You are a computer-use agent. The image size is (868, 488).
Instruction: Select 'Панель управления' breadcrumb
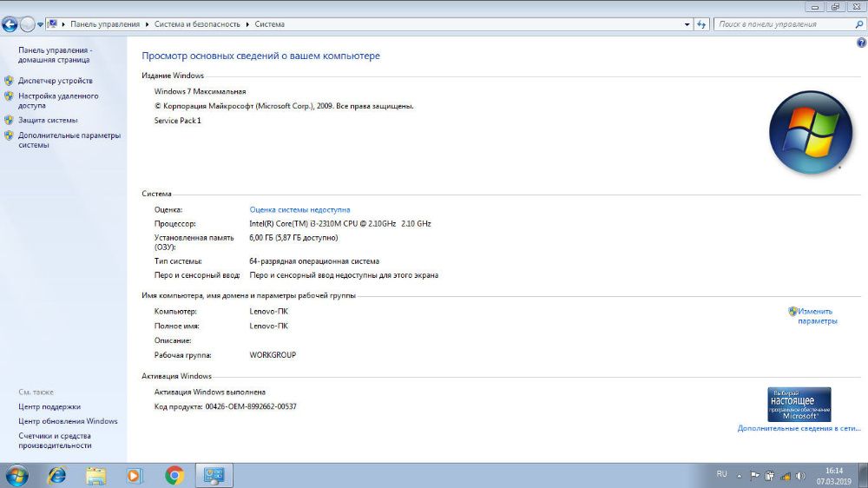[x=105, y=24]
